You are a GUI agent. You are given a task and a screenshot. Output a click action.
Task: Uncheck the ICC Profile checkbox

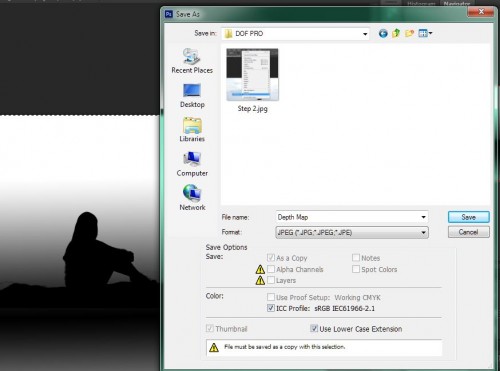coord(271,308)
